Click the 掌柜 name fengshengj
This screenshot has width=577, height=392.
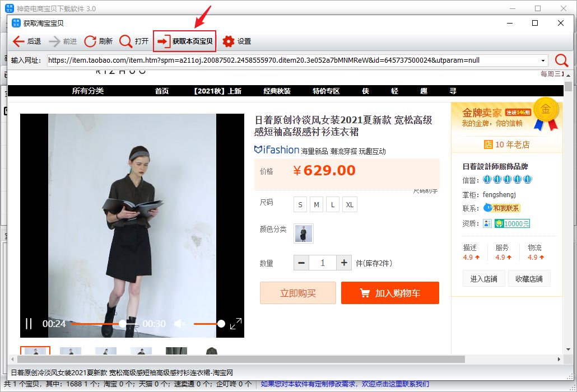pos(499,194)
